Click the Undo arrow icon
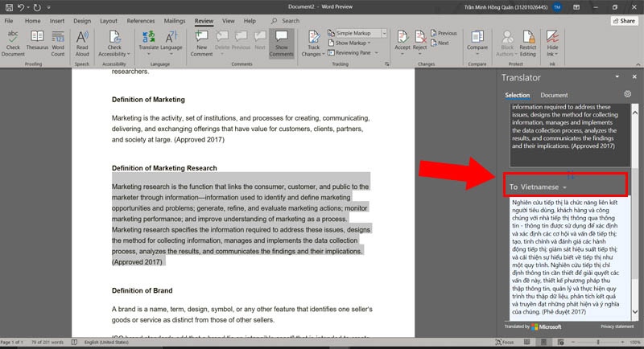644x349 pixels. pyautogui.click(x=21, y=7)
